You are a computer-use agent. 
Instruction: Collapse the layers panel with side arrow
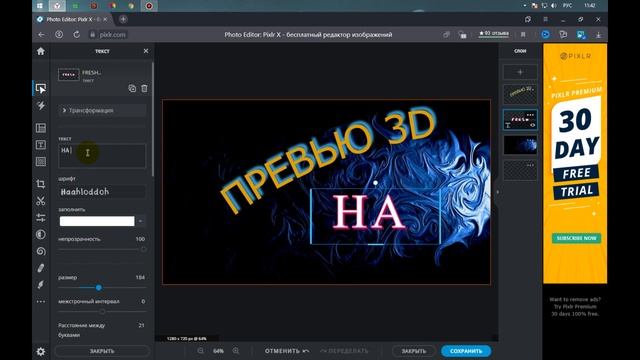click(x=497, y=192)
